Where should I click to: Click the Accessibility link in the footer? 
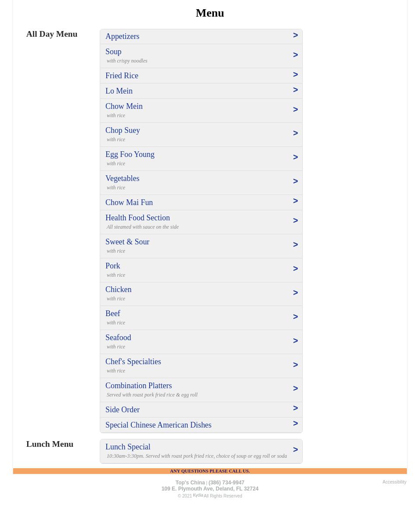pyautogui.click(x=394, y=482)
